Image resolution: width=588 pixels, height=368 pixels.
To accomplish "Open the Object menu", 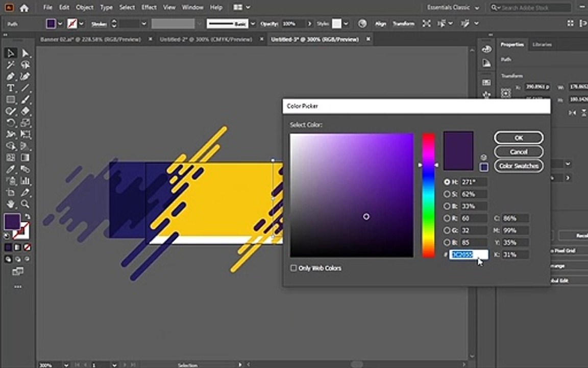I will (x=84, y=8).
